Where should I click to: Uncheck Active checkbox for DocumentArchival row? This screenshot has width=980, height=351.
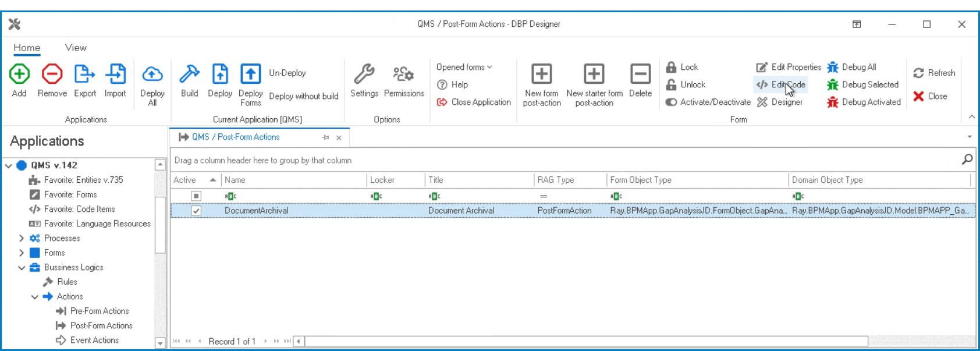pyautogui.click(x=196, y=211)
